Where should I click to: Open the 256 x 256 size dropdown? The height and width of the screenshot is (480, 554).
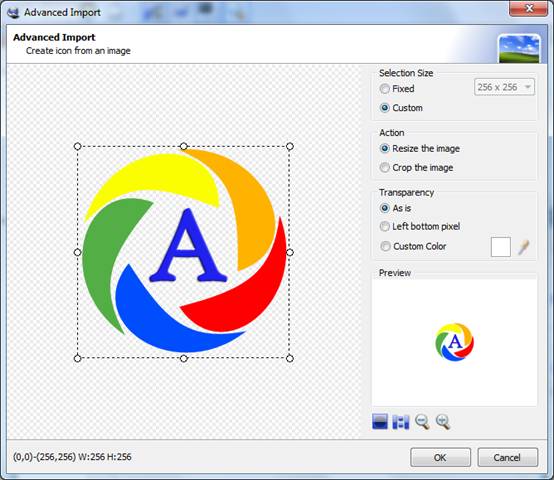coord(504,87)
